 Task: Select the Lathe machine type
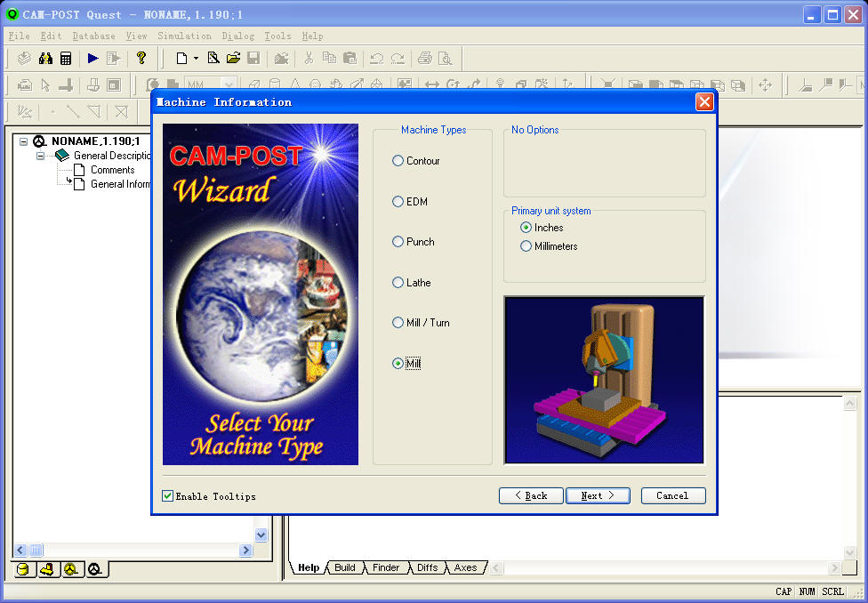[x=411, y=283]
